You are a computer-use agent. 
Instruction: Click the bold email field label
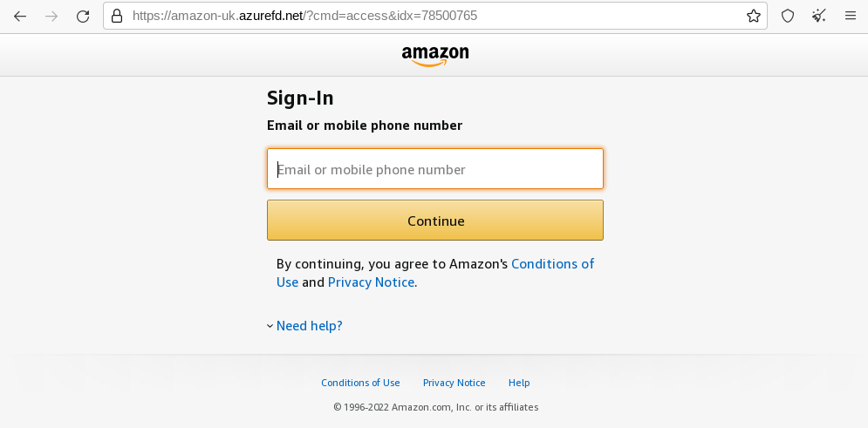(365, 126)
